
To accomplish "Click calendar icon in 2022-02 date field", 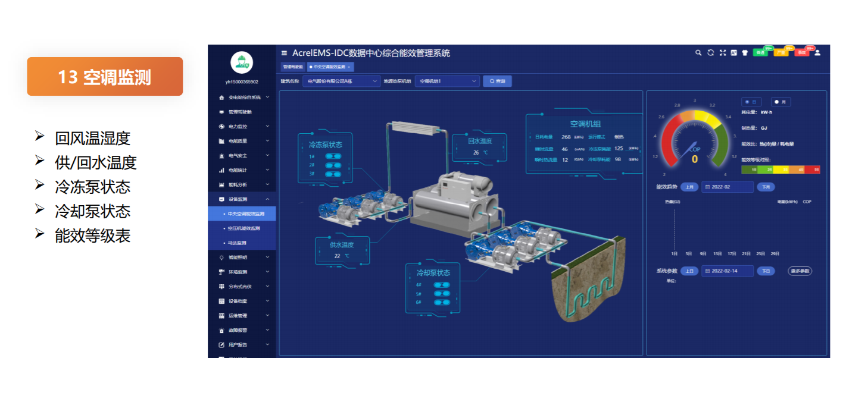I will pos(707,187).
